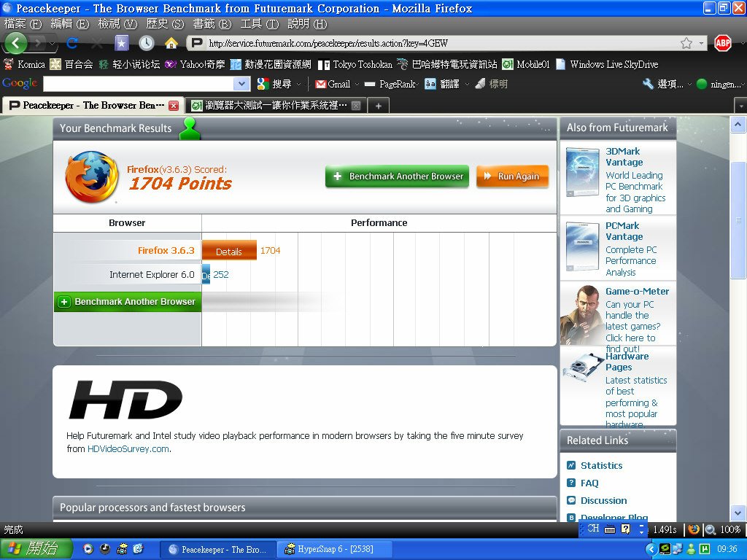
Task: Open the Windows 開始 Start button
Action: pyautogui.click(x=36, y=549)
